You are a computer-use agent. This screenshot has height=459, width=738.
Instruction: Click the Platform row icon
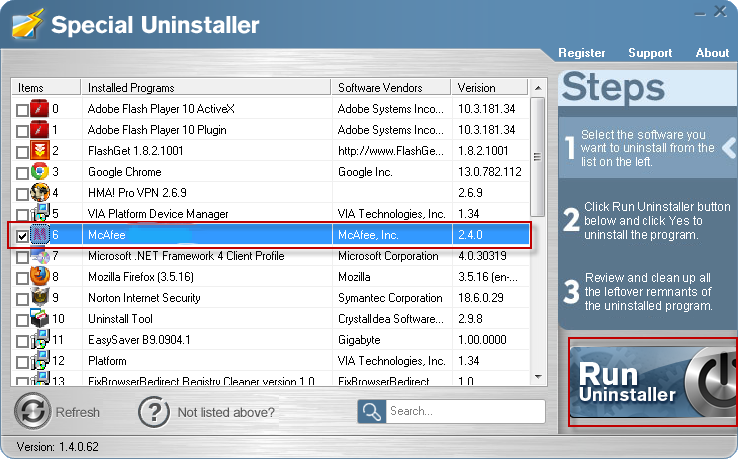40,361
